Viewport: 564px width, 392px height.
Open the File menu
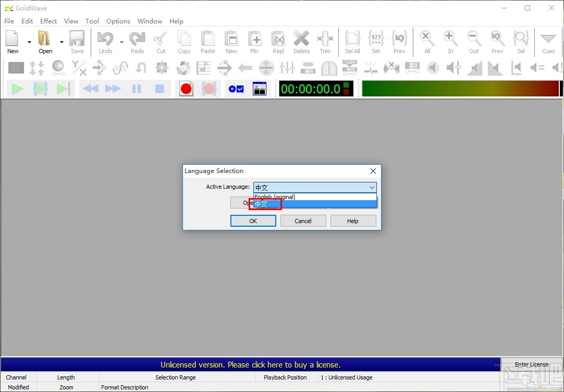(x=9, y=21)
